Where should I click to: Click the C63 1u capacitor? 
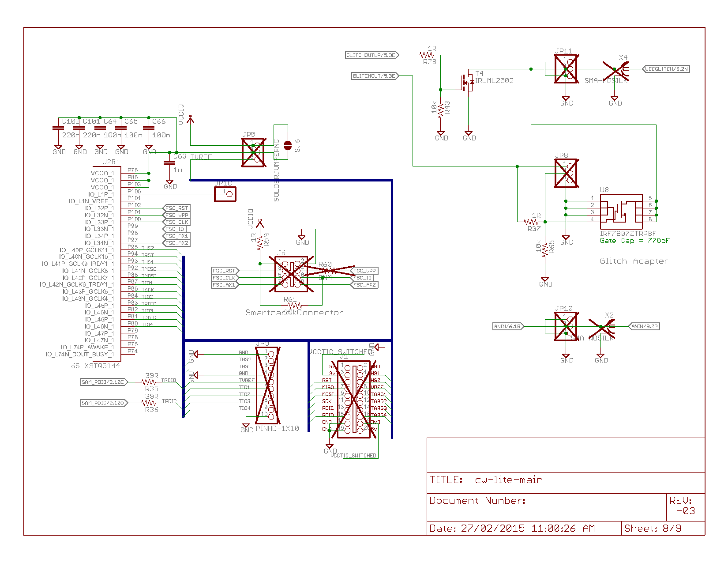pyautogui.click(x=169, y=163)
